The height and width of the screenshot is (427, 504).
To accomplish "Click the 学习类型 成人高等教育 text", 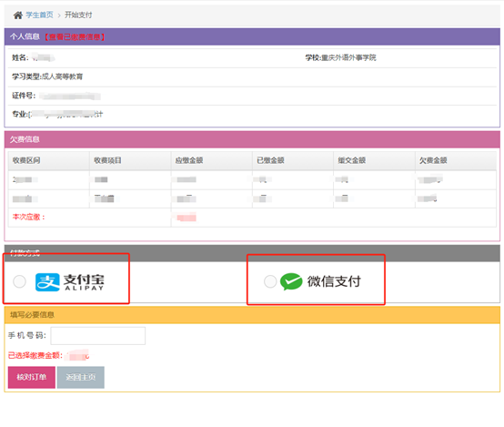I will (47, 76).
